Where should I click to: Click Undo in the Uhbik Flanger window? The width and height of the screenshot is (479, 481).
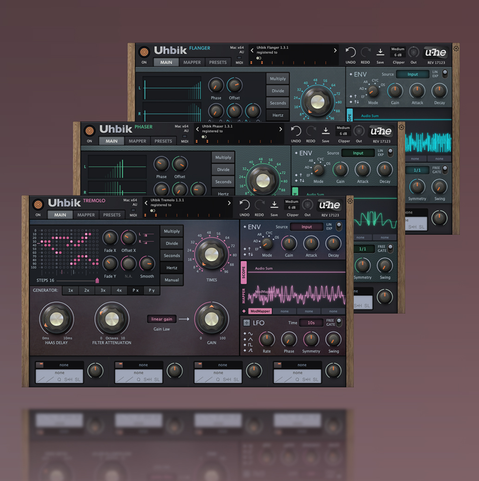350,53
